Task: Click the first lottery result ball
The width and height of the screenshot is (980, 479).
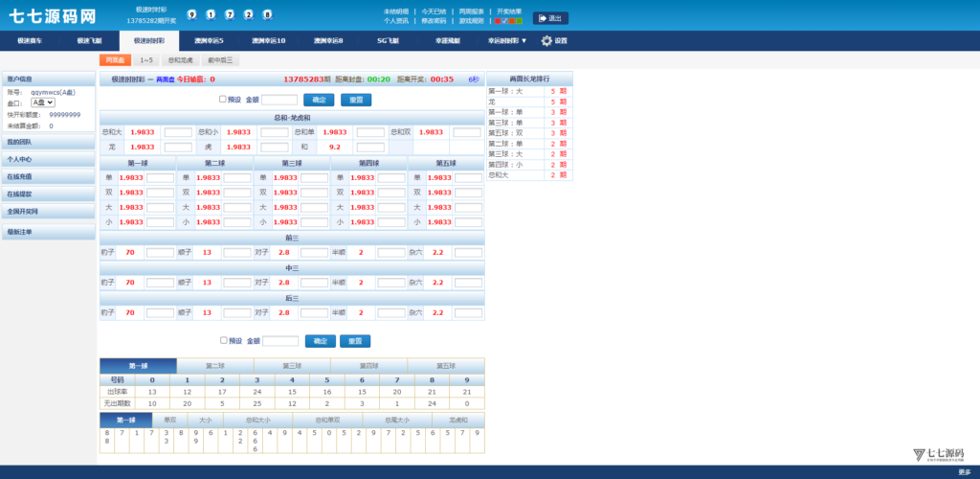Action: tap(192, 15)
